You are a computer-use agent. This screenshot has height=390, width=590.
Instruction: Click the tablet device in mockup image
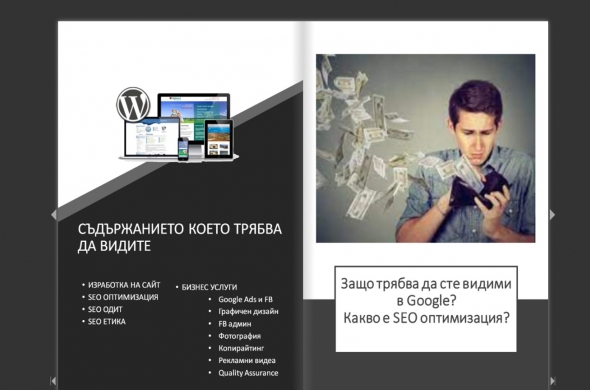pyautogui.click(x=219, y=139)
